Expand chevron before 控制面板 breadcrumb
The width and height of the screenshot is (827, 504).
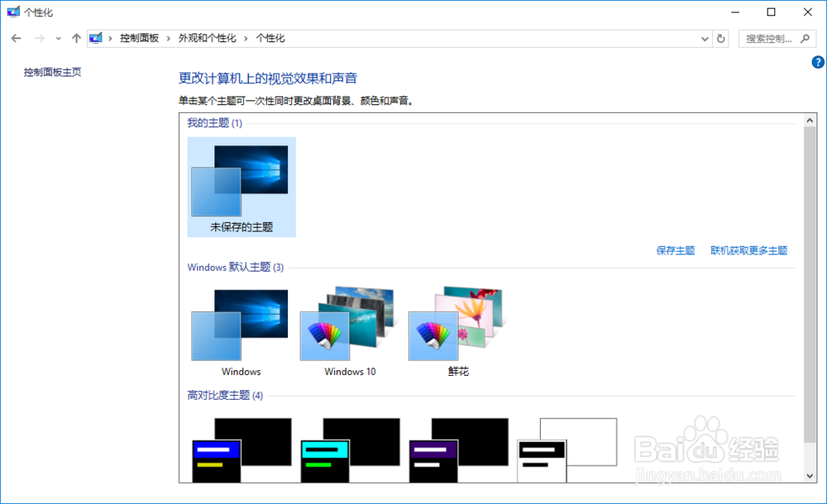point(110,39)
